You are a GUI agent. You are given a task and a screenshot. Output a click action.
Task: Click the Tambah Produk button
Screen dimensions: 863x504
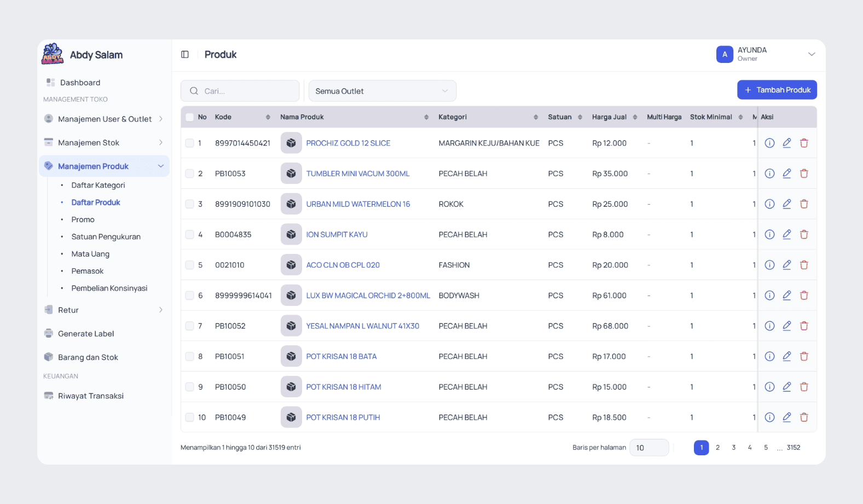(x=777, y=90)
